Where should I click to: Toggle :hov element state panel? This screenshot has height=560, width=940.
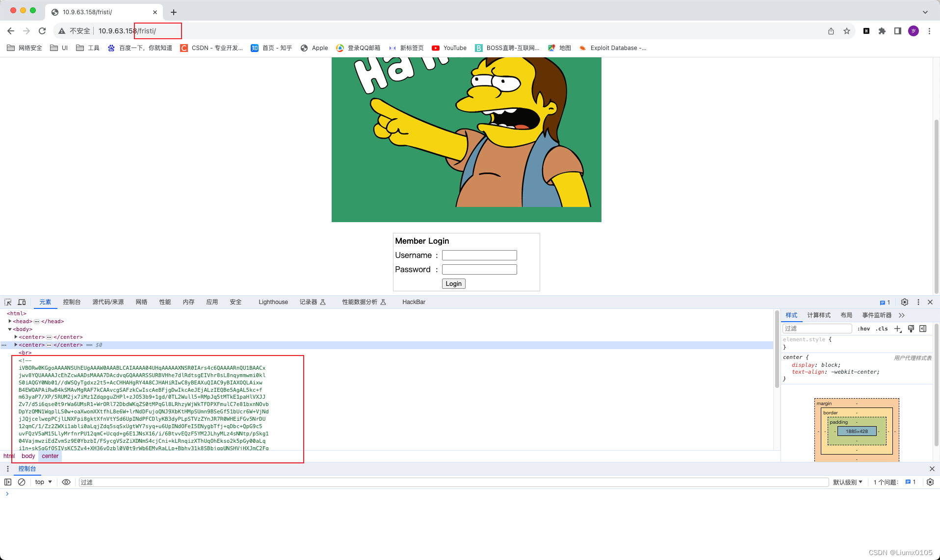(863, 329)
